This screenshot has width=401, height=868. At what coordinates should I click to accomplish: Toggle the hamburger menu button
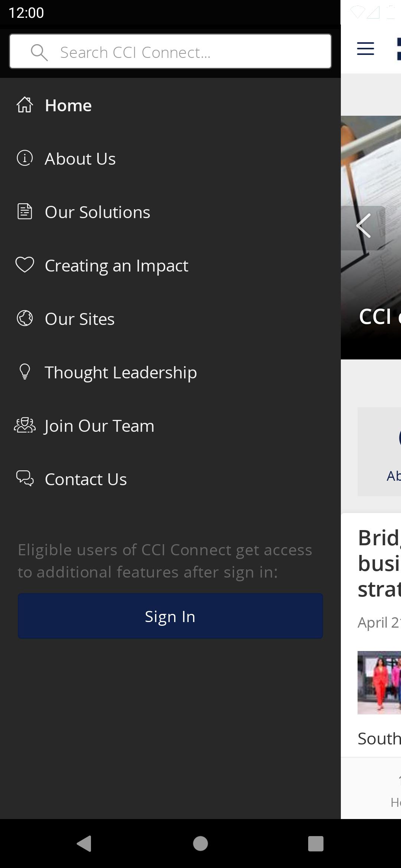(365, 49)
